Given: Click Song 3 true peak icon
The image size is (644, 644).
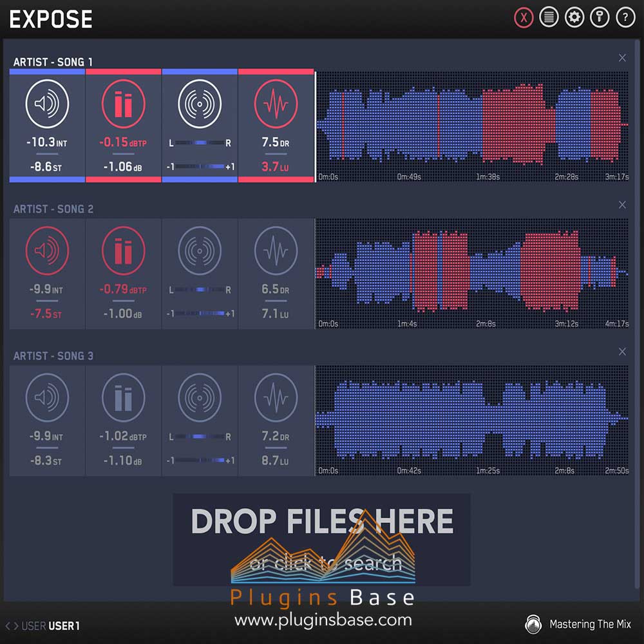Looking at the screenshot, I should 123,397.
